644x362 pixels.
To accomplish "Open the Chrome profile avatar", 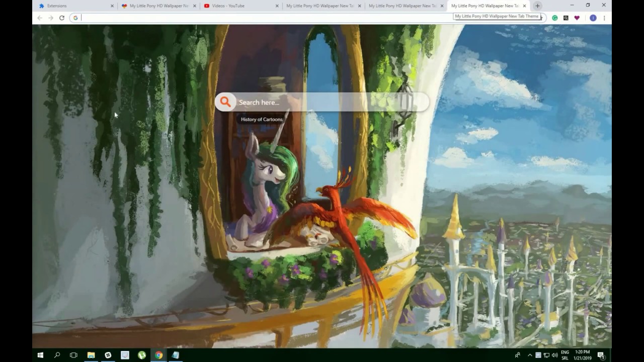I will tap(593, 18).
